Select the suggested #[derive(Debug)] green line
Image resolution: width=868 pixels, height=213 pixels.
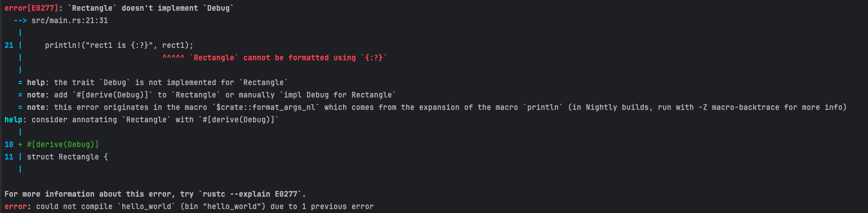pos(63,144)
